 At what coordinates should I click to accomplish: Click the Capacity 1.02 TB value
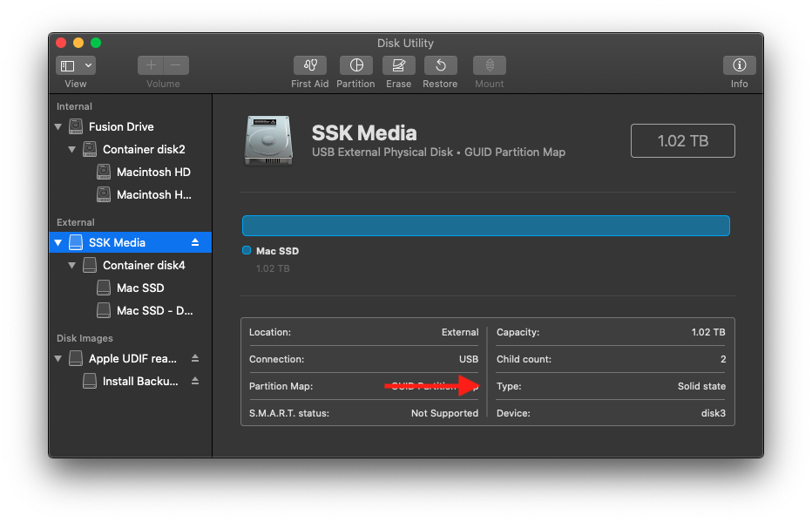[708, 333]
